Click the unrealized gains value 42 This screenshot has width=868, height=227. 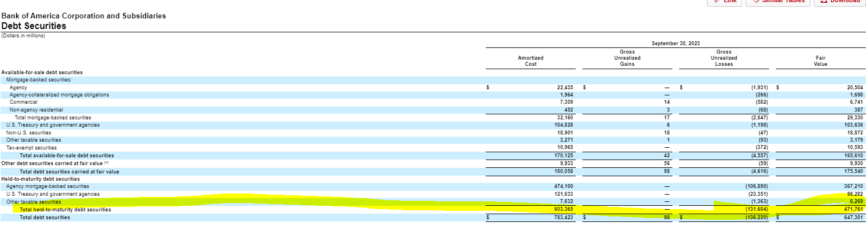[x=667, y=156]
